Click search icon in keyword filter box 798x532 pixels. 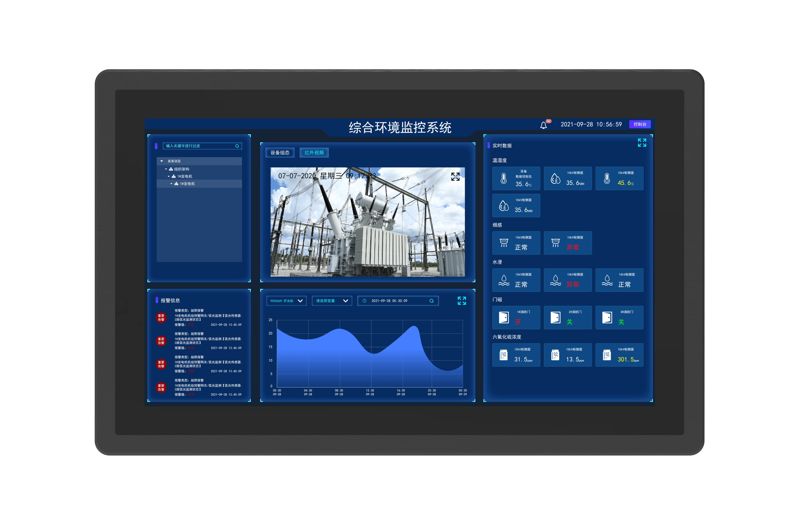coord(237,146)
